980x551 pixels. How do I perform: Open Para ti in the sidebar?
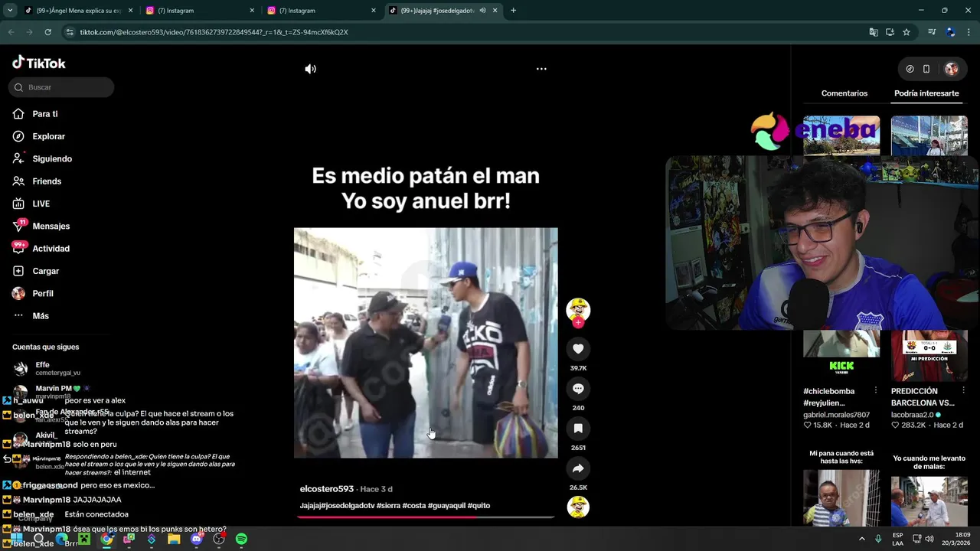click(x=45, y=114)
